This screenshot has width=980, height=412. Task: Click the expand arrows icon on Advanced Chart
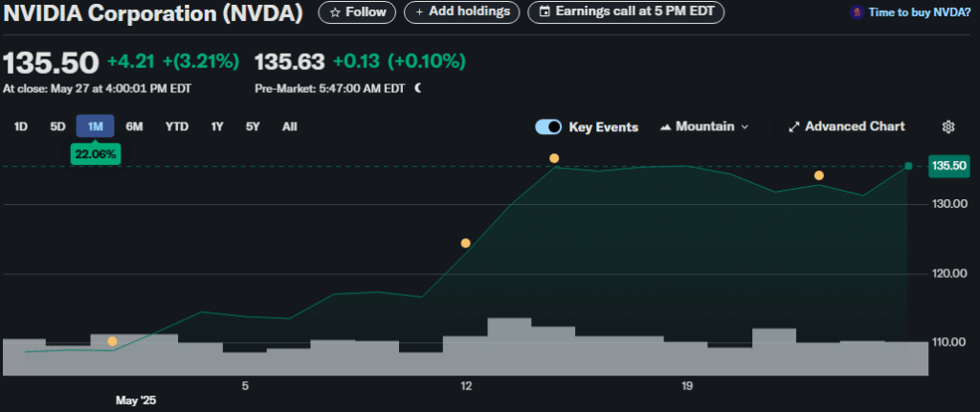[x=792, y=126]
